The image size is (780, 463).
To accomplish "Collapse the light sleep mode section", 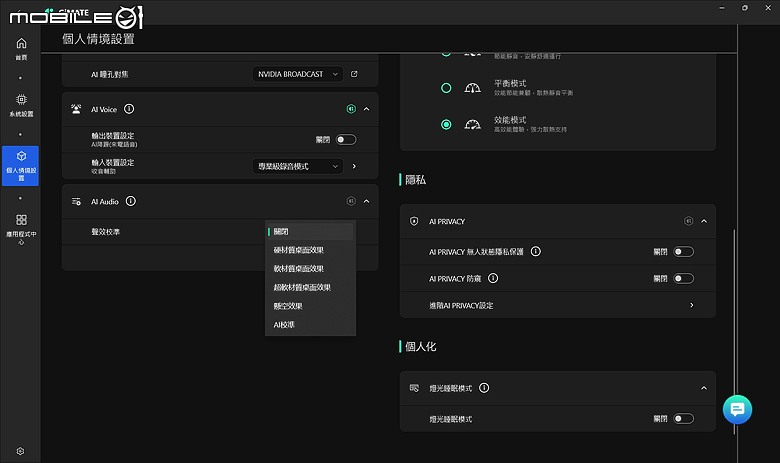I will pos(704,388).
